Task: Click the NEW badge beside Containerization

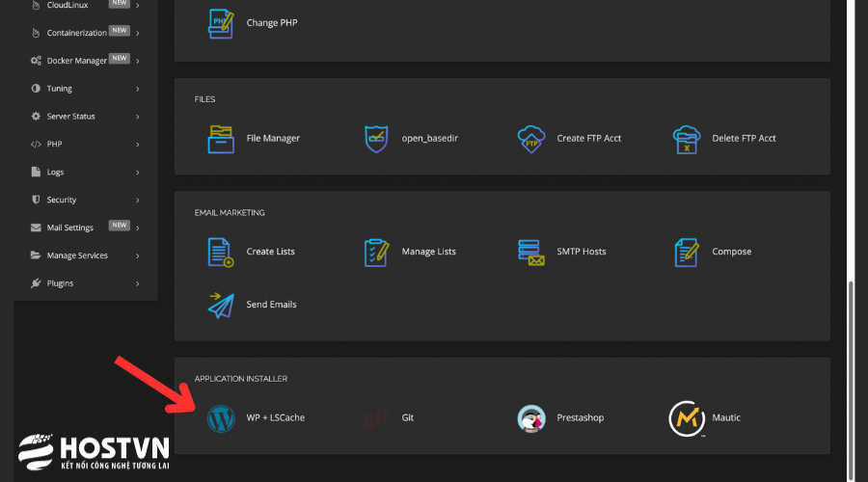Action: click(x=119, y=31)
